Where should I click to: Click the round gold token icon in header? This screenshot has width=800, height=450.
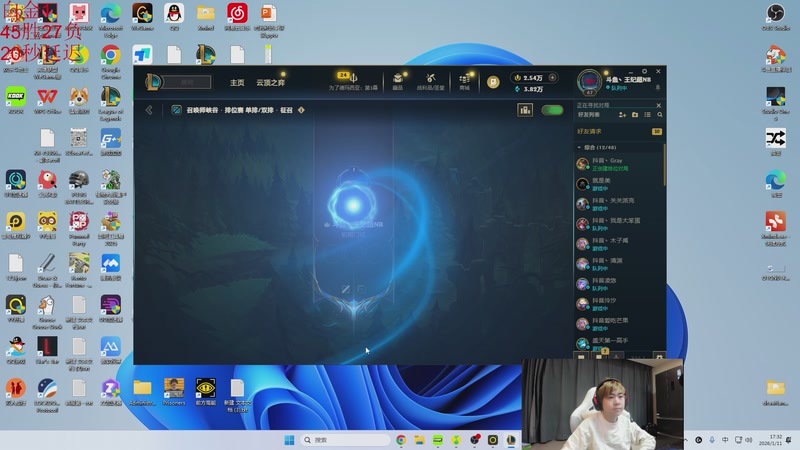pos(493,82)
